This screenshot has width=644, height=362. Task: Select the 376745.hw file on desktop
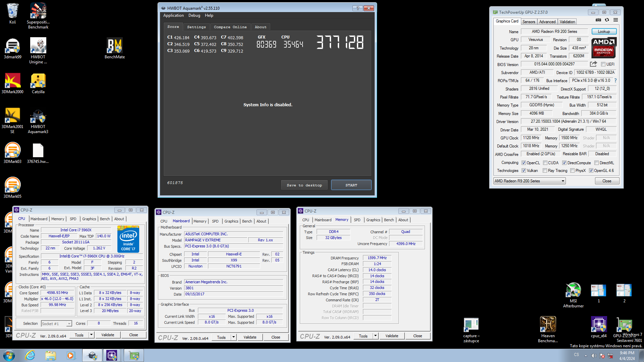[x=38, y=153]
